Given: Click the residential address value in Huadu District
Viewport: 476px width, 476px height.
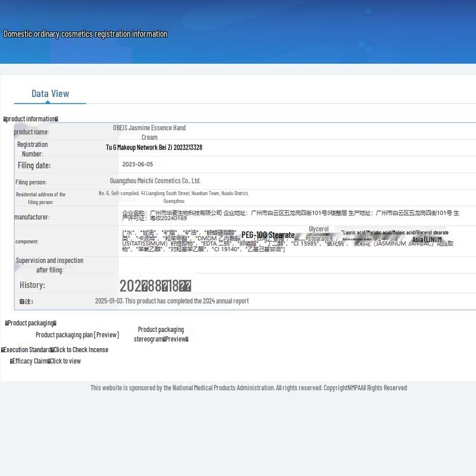Looking at the screenshot, I should (x=174, y=197).
